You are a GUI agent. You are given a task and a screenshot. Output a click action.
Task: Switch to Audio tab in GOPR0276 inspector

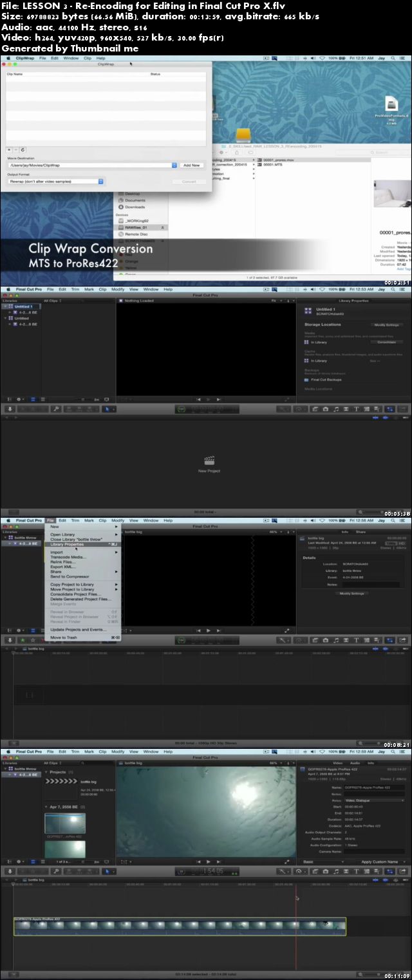click(356, 763)
